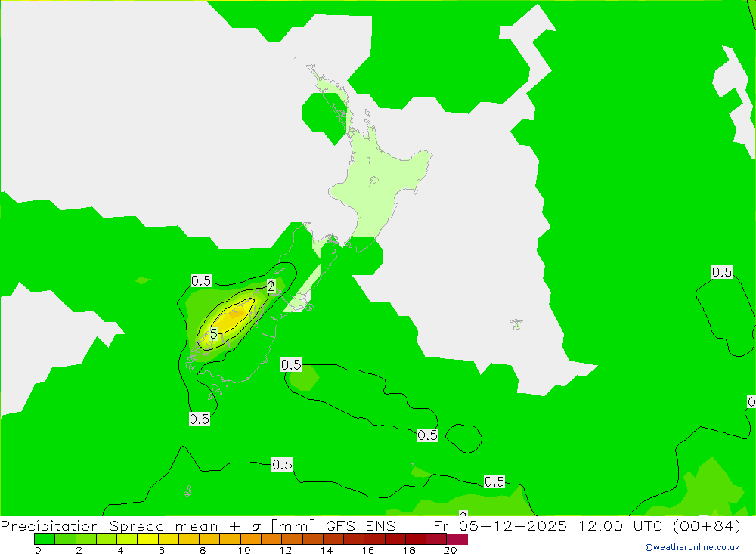This screenshot has height=554, width=756.
Task: Click the Chatham Islands outline east of New Zealand
Action: click(516, 324)
